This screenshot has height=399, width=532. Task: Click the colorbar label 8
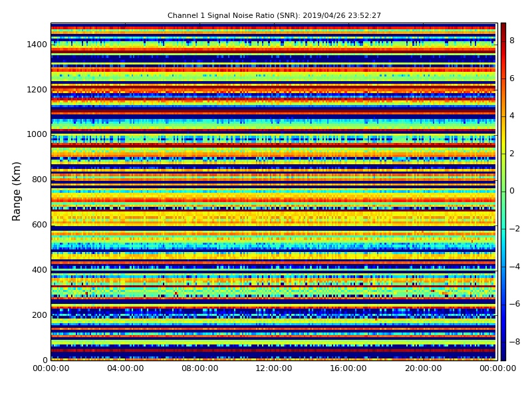point(512,41)
